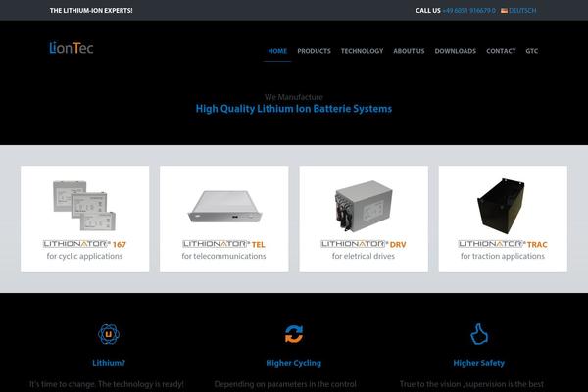This screenshot has width=588, height=392.
Task: Open the Home menu item
Action: point(277,51)
